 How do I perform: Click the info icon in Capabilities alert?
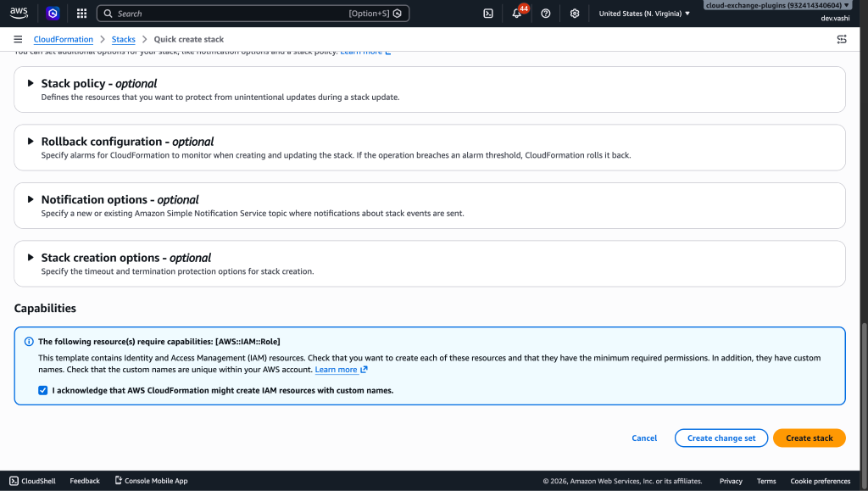(x=29, y=342)
